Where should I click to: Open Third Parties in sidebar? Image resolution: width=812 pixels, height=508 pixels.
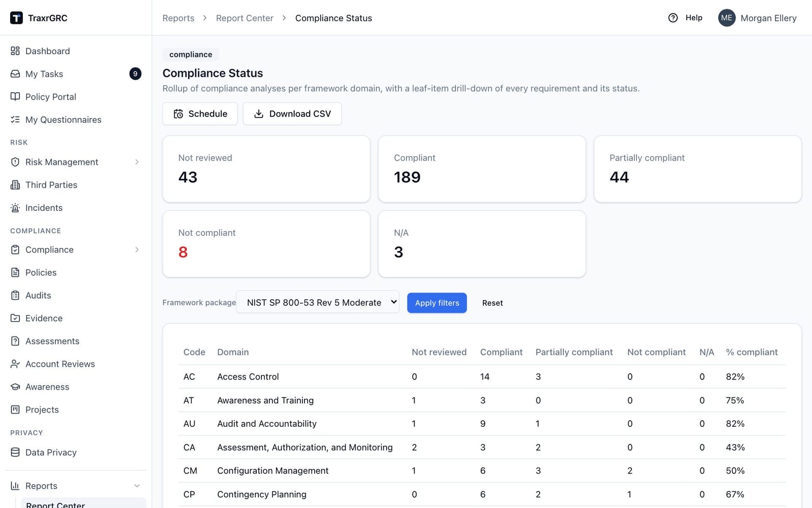[x=76, y=184]
